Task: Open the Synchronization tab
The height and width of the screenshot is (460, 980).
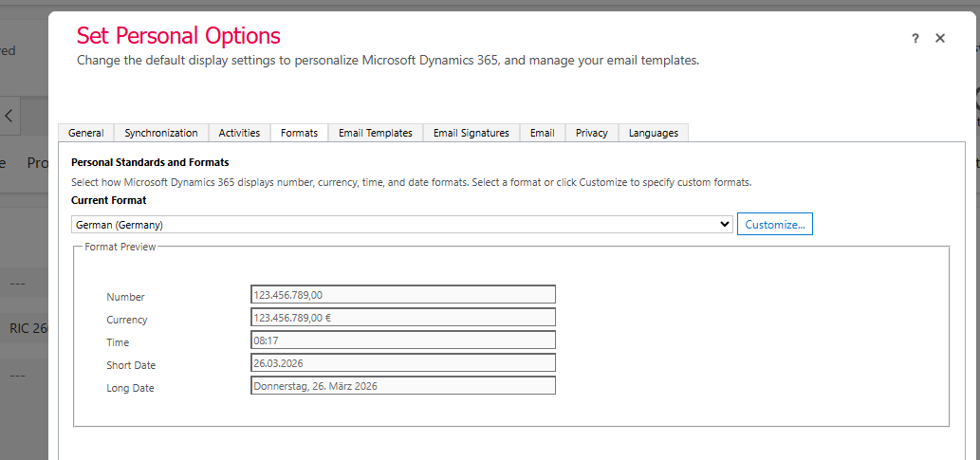Action: (x=161, y=133)
